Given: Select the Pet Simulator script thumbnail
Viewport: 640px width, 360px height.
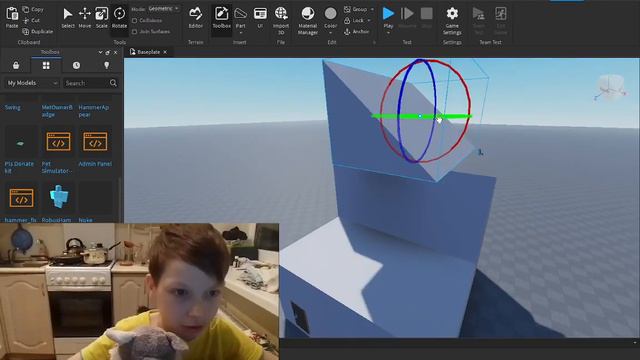Looking at the screenshot, I should tap(58, 142).
